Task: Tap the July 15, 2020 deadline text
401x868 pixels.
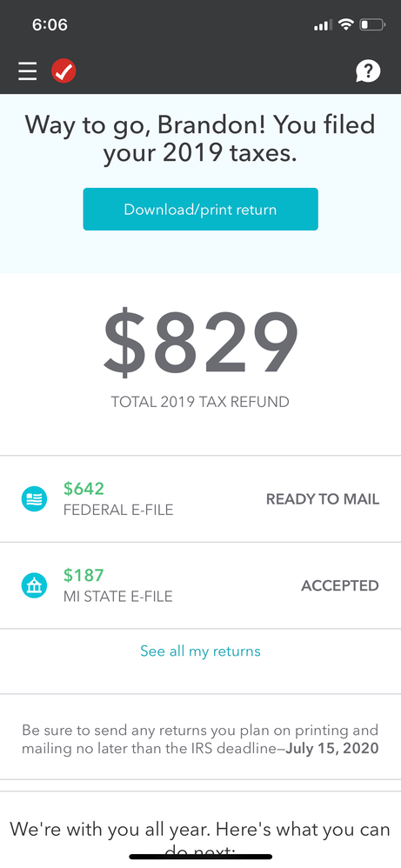Action: pyautogui.click(x=332, y=749)
